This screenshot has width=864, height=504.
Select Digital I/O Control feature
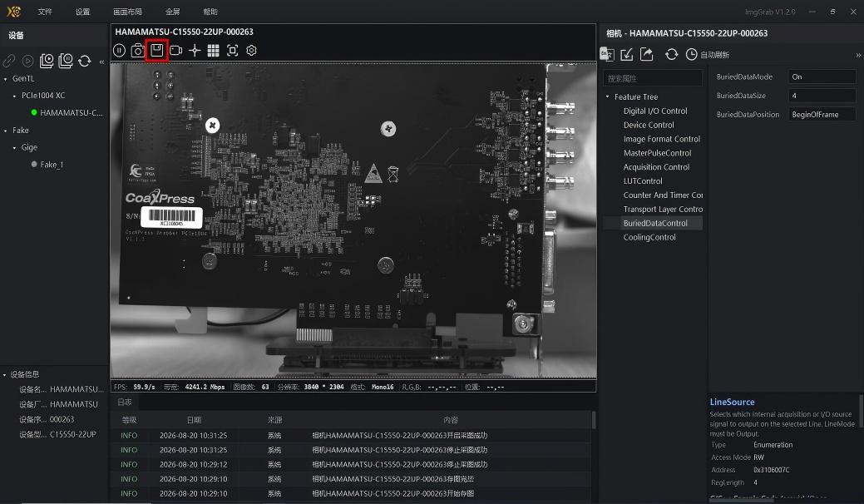[x=655, y=111]
